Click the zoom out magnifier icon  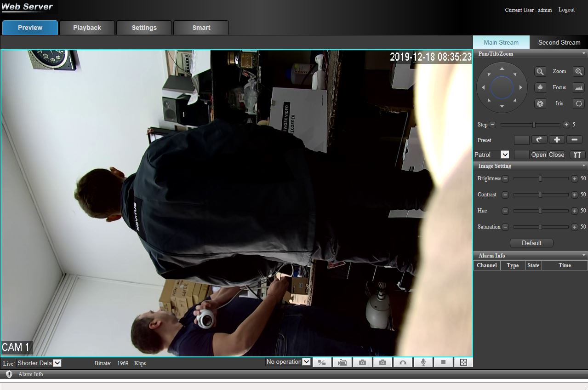click(540, 71)
